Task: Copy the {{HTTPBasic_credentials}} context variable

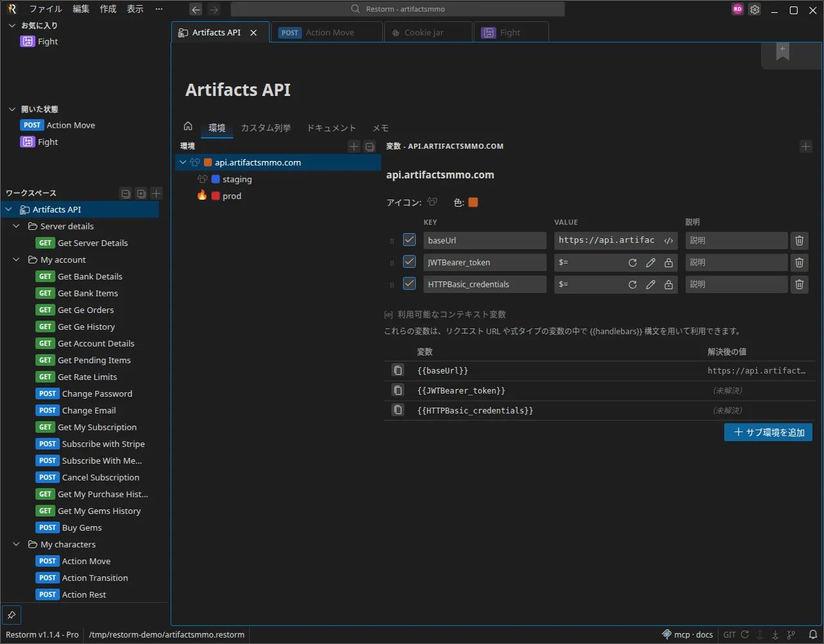Action: tap(398, 410)
